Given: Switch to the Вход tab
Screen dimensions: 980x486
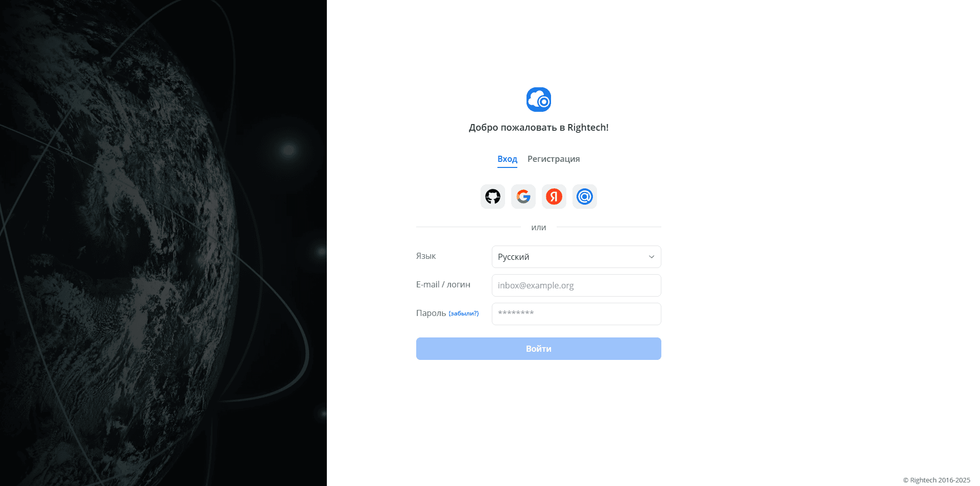Looking at the screenshot, I should click(x=507, y=159).
